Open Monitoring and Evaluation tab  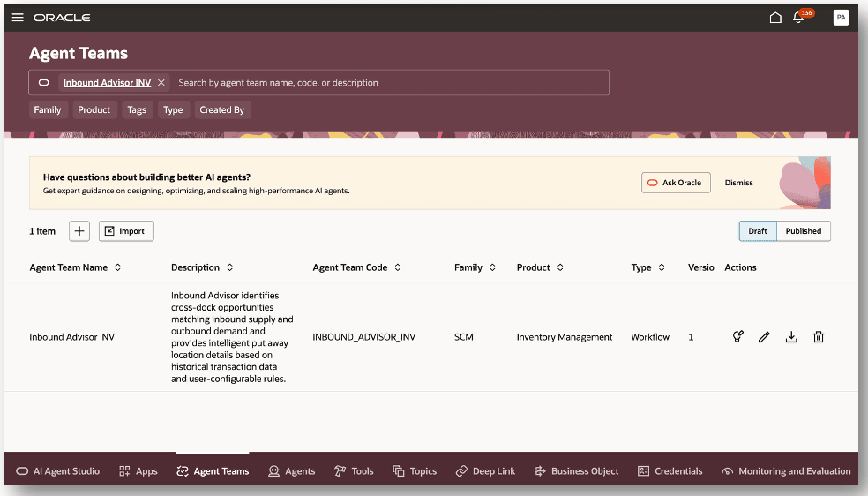click(x=787, y=471)
